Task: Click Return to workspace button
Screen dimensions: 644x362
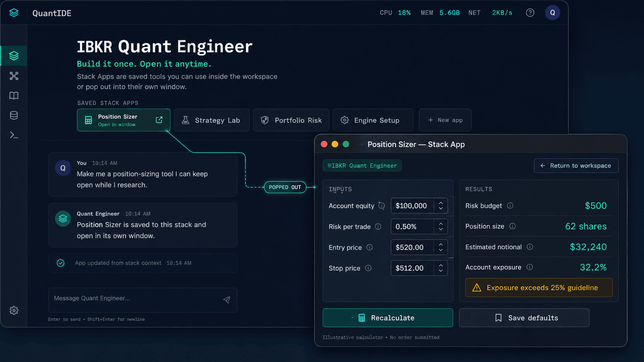Action: click(576, 165)
